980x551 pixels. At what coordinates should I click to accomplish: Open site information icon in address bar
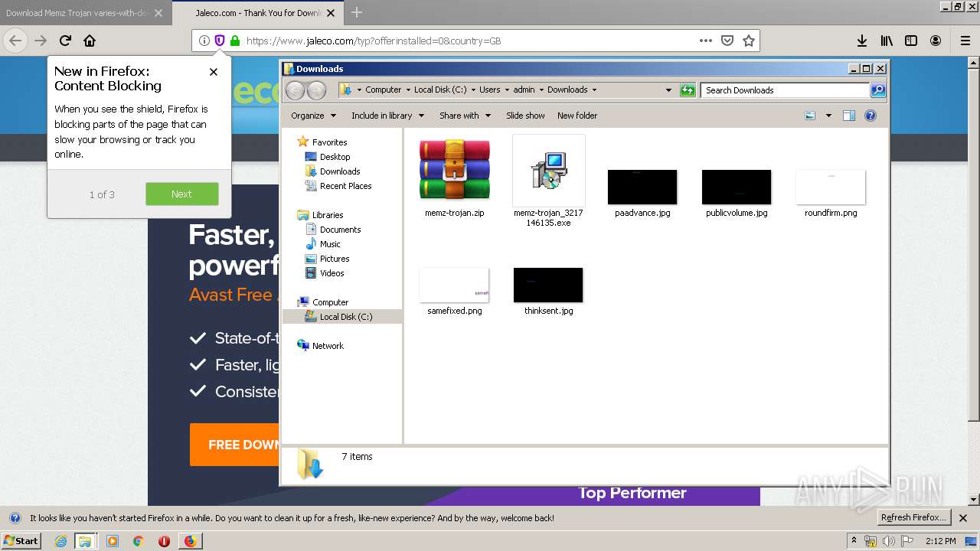[204, 41]
